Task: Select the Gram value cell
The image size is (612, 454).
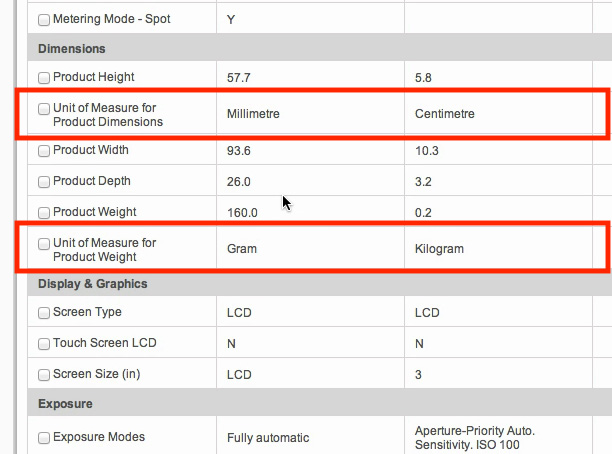Action: tap(242, 248)
